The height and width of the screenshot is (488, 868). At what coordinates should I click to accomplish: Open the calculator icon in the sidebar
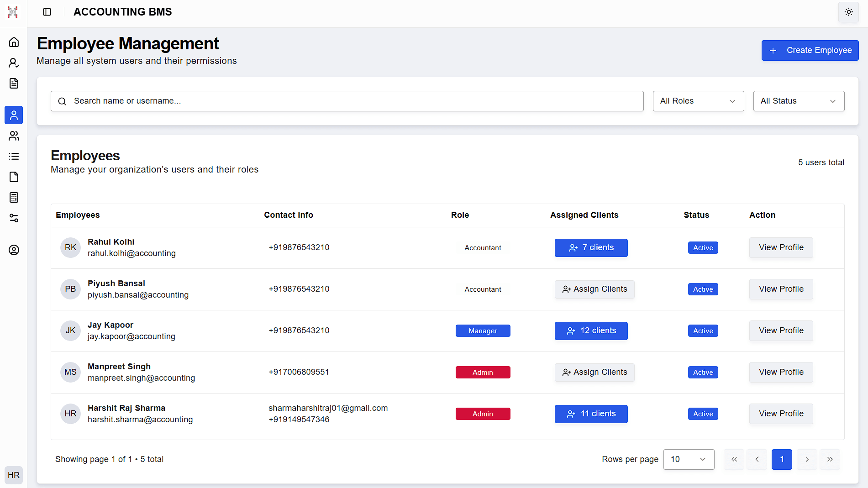[x=14, y=197]
